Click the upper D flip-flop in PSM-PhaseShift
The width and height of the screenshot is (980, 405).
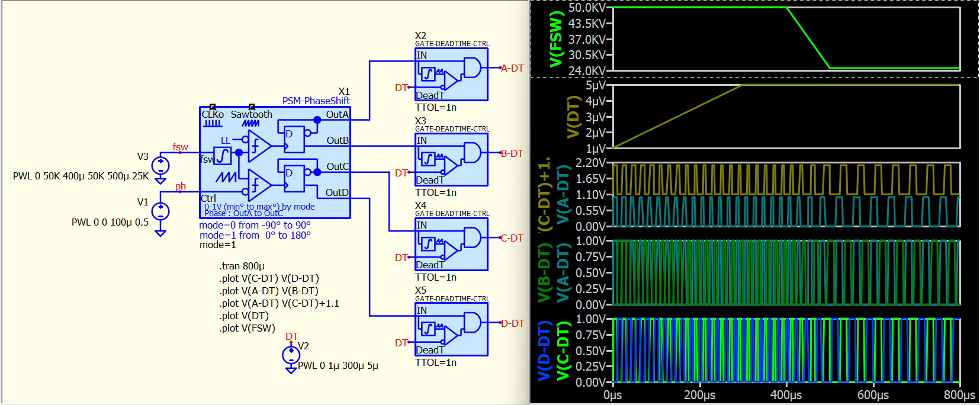pyautogui.click(x=294, y=140)
